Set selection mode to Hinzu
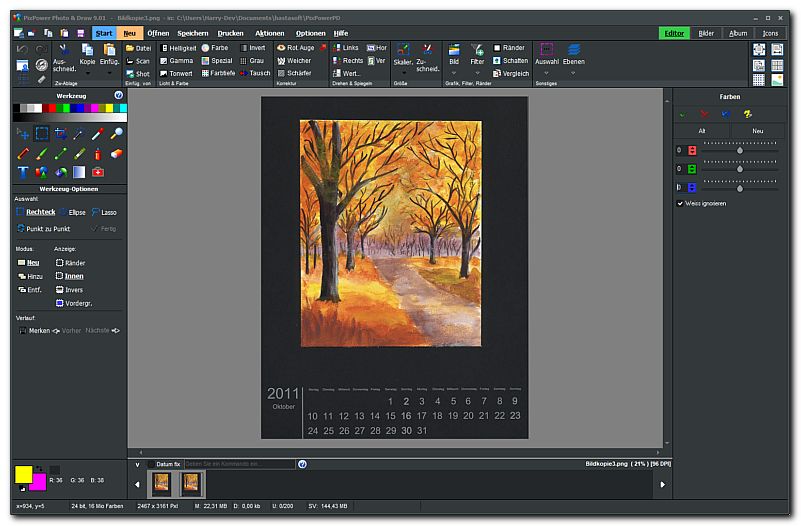801x526 pixels. tap(31, 276)
